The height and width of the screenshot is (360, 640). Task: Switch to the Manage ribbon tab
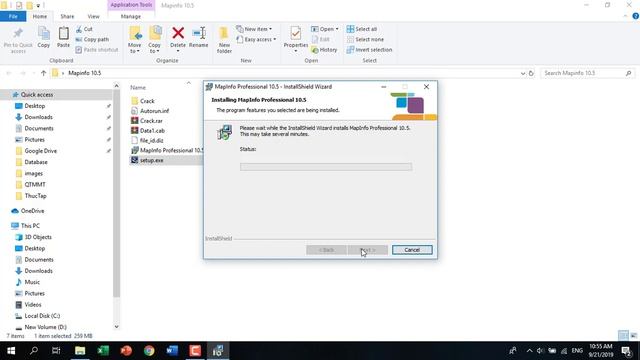tap(131, 16)
